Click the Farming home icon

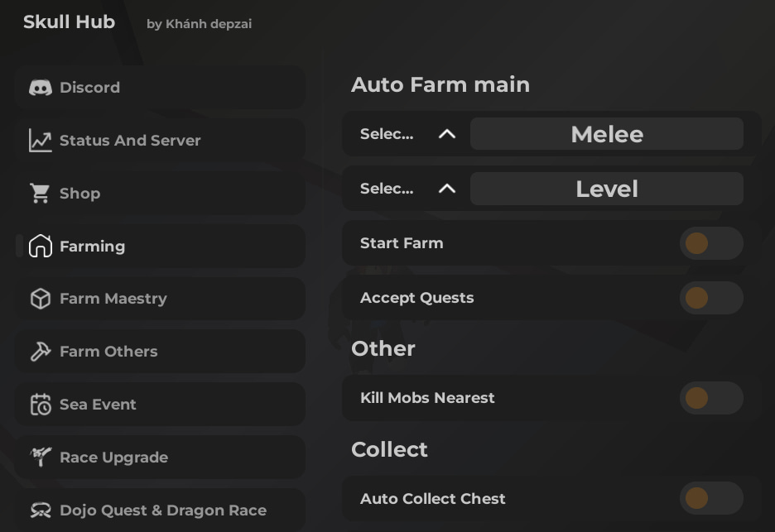coord(41,246)
